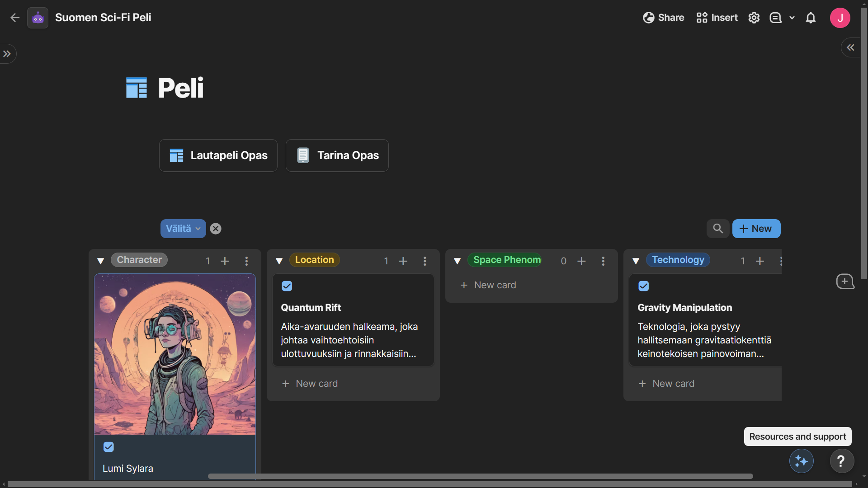Open the AI assistant sparkle button
This screenshot has width=868, height=488.
coord(801,461)
